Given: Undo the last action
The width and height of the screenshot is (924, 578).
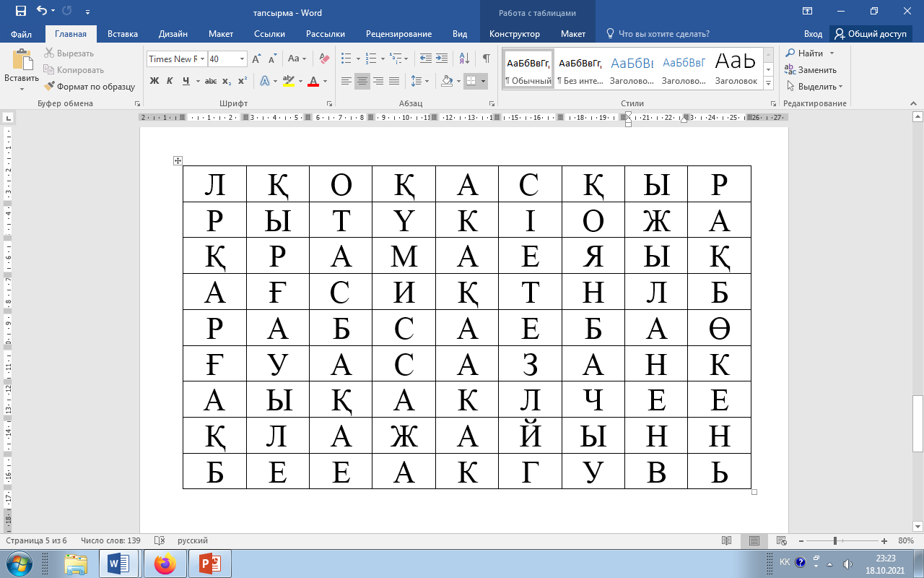Looking at the screenshot, I should point(42,12).
